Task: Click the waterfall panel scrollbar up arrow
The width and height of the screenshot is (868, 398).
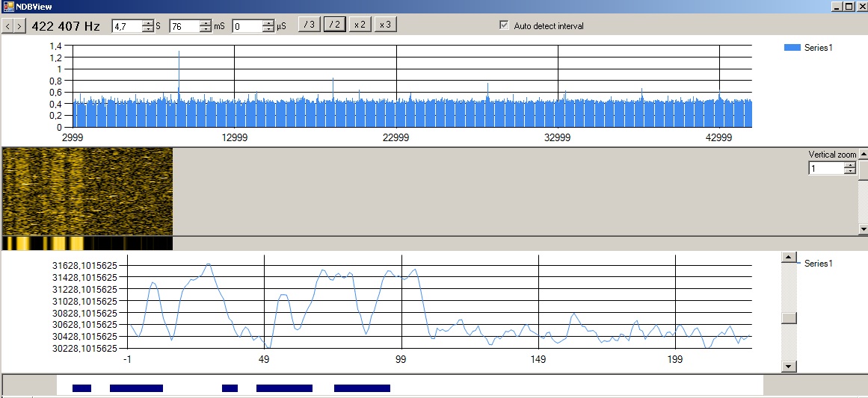Action: [863, 155]
